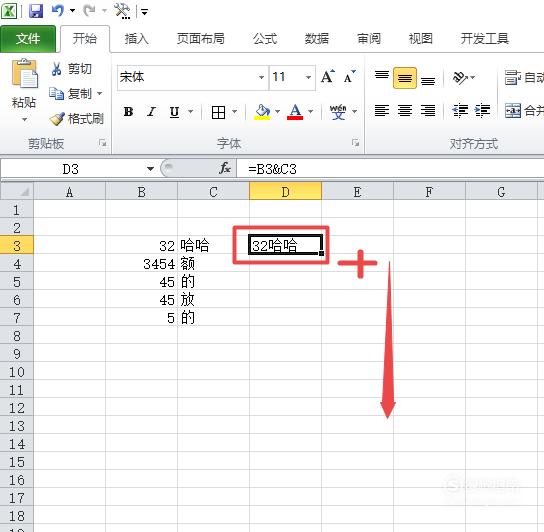The image size is (544, 532).
Task: Click Decrease Indent icon
Action: (460, 111)
